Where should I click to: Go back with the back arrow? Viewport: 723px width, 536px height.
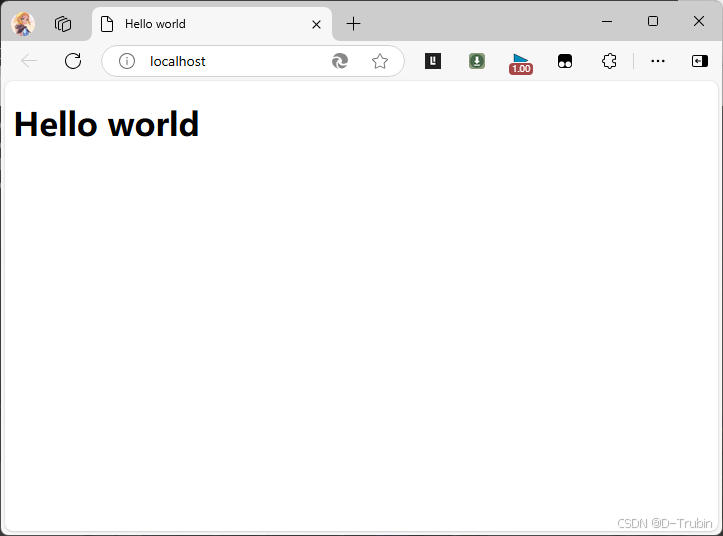point(29,61)
